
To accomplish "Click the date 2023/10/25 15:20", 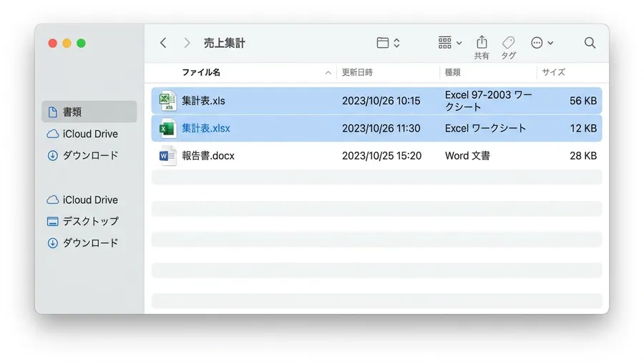I will [381, 155].
